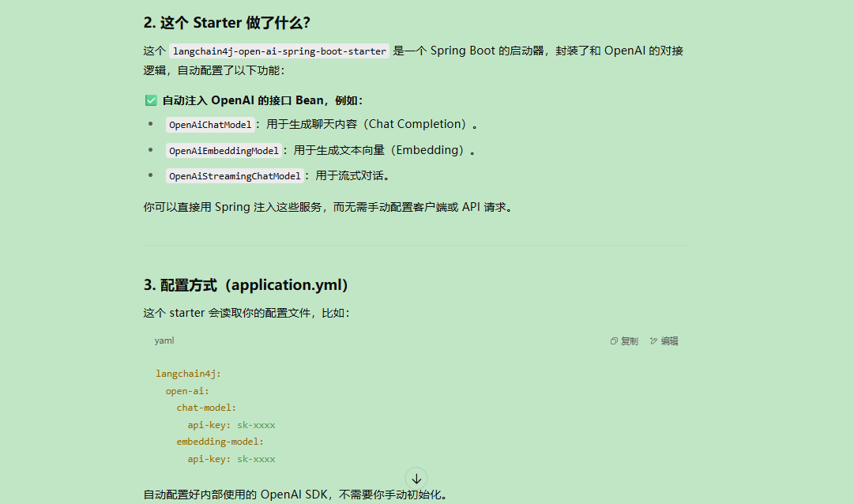
Task: Click the langchain4j-open-ai-spring-boot-starter inline code
Action: 280,51
